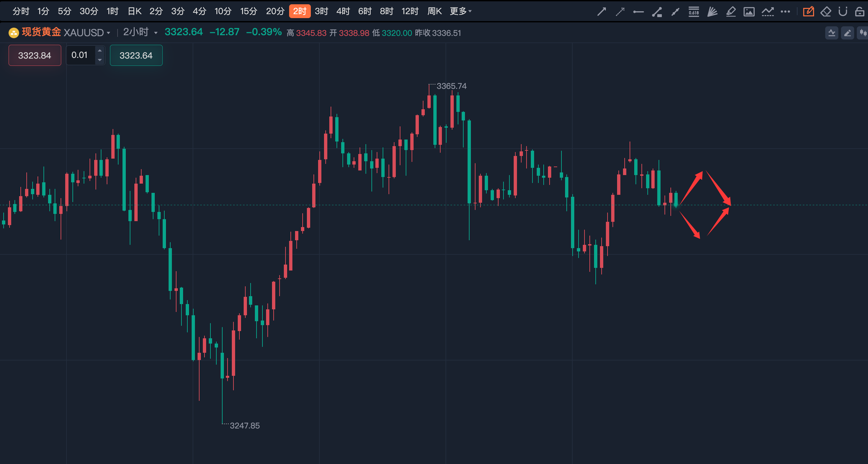Toggle the orange drawing edit mode
The image size is (868, 464).
pyautogui.click(x=808, y=12)
